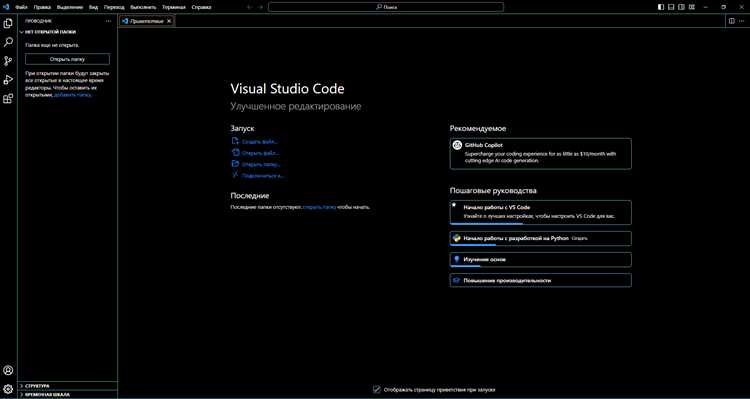This screenshot has height=399, width=750.
Task: Click progress bar under Начало работы с VS Code
Action: click(x=486, y=223)
